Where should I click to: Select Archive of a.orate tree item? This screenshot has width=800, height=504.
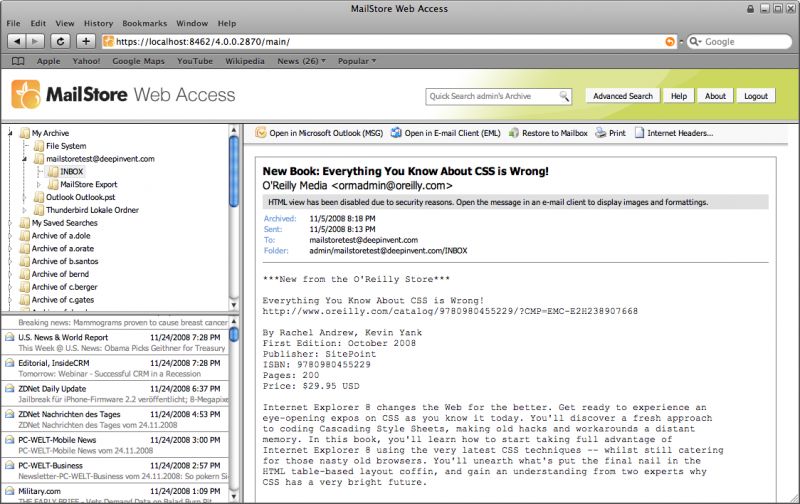[63, 248]
